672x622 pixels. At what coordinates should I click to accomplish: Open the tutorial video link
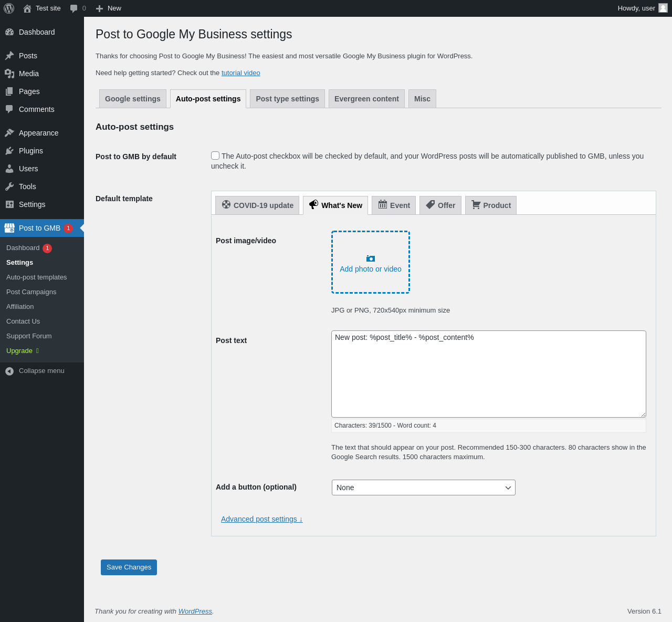click(240, 73)
